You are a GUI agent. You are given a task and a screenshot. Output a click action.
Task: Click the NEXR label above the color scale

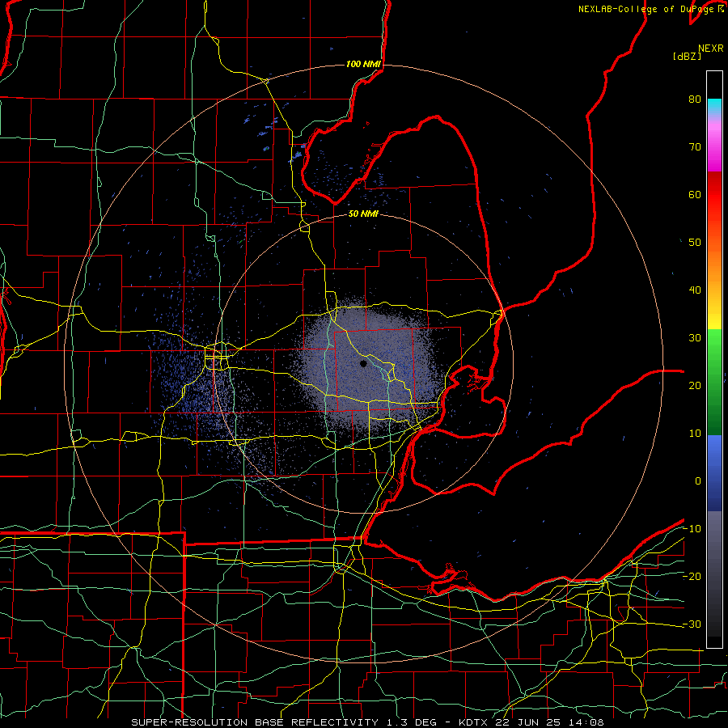pyautogui.click(x=710, y=49)
